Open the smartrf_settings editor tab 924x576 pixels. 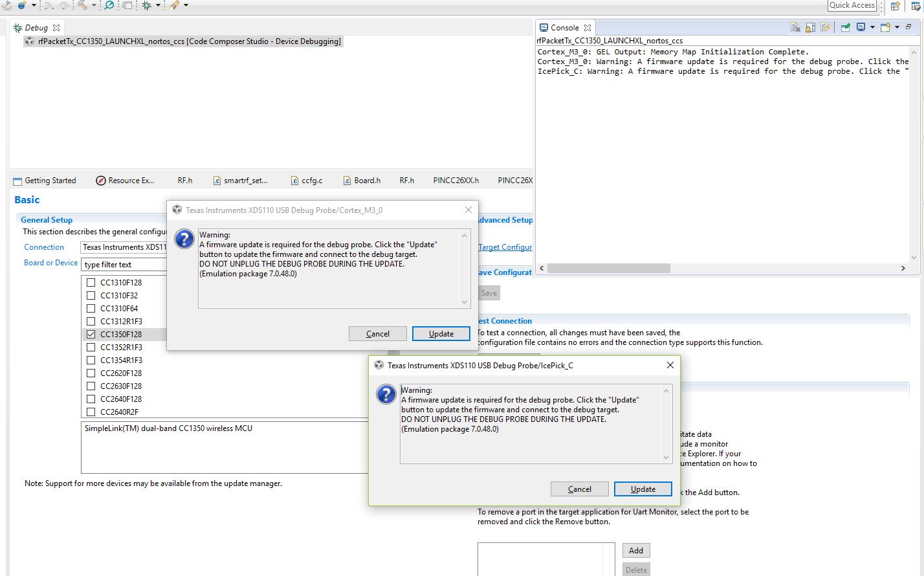coord(241,181)
